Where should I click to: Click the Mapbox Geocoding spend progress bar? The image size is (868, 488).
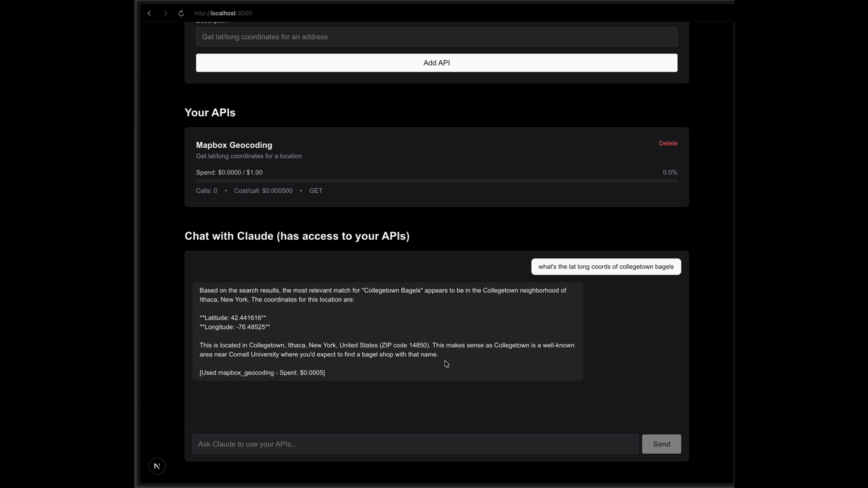436,181
